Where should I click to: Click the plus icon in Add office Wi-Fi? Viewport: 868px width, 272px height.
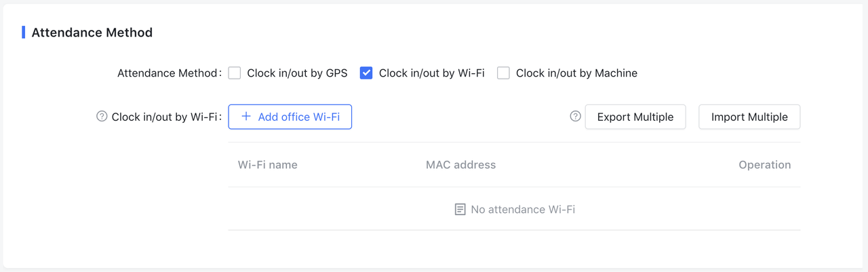(x=246, y=117)
